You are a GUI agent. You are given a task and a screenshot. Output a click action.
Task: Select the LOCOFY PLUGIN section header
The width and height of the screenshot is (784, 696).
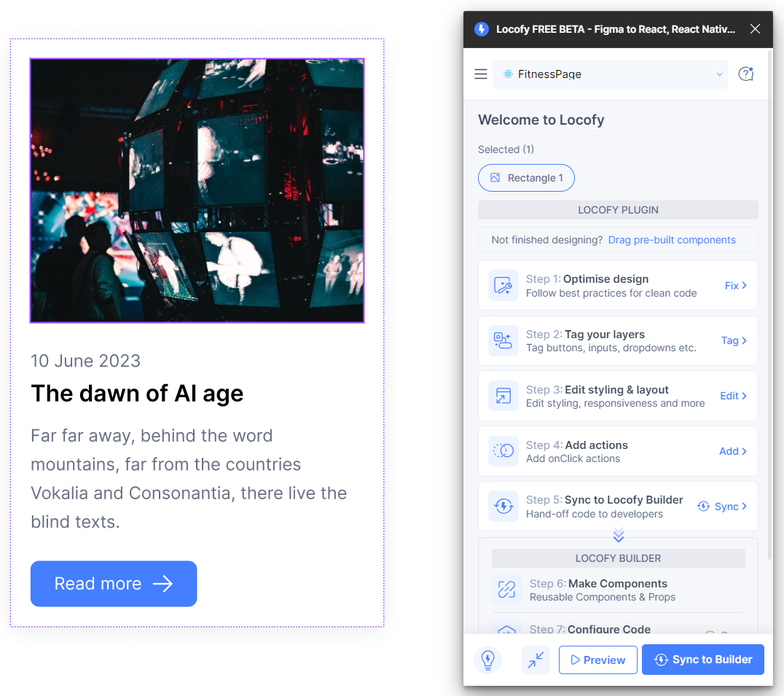click(618, 210)
